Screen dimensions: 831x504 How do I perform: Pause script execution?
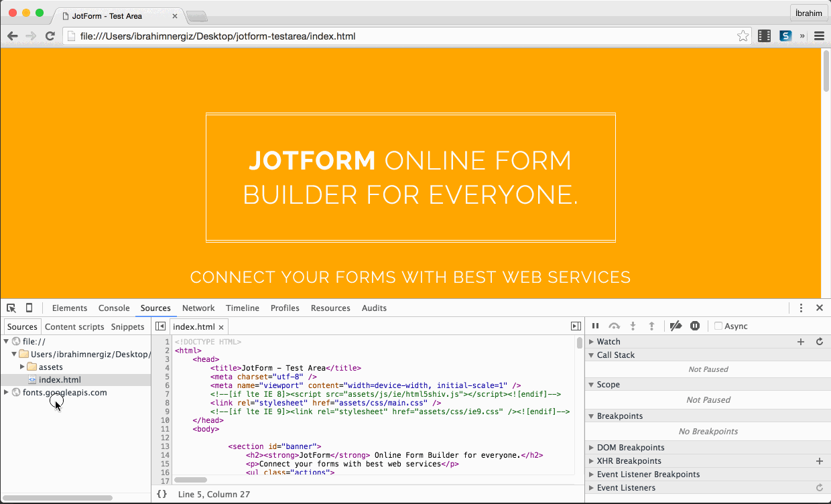[595, 326]
